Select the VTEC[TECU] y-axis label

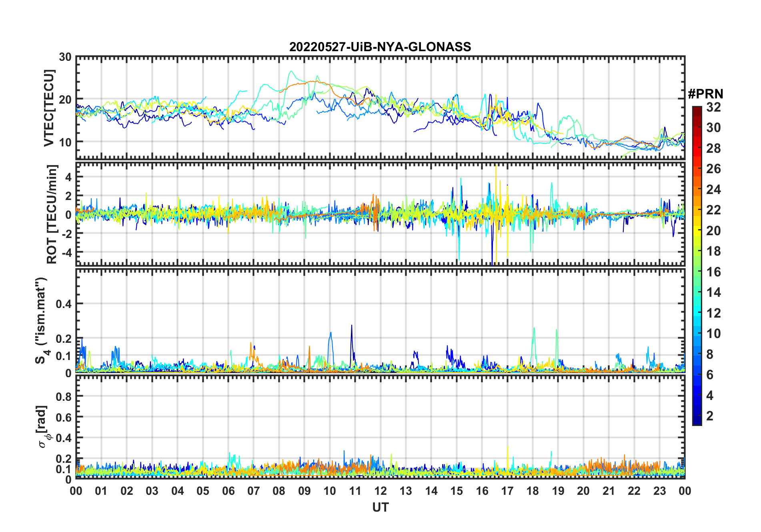point(49,108)
